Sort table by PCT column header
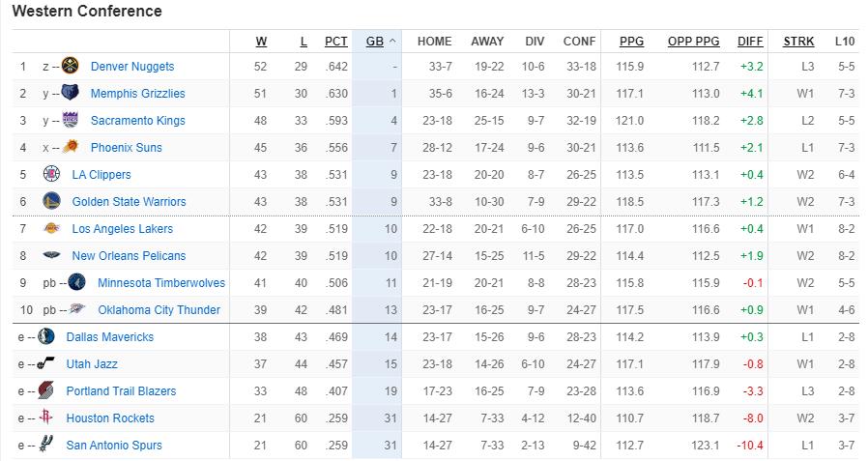Image resolution: width=868 pixels, height=461 pixels. tap(336, 42)
